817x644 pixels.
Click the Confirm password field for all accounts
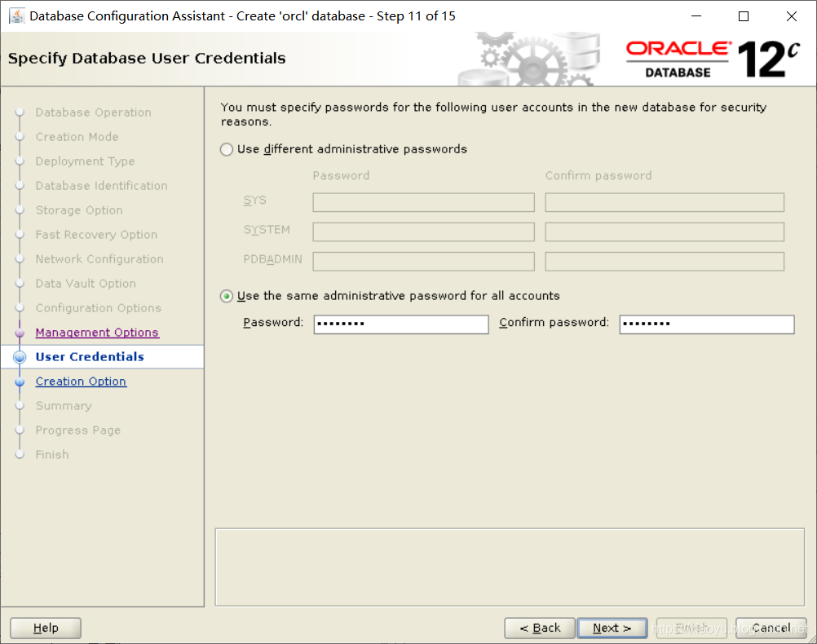[x=707, y=324]
